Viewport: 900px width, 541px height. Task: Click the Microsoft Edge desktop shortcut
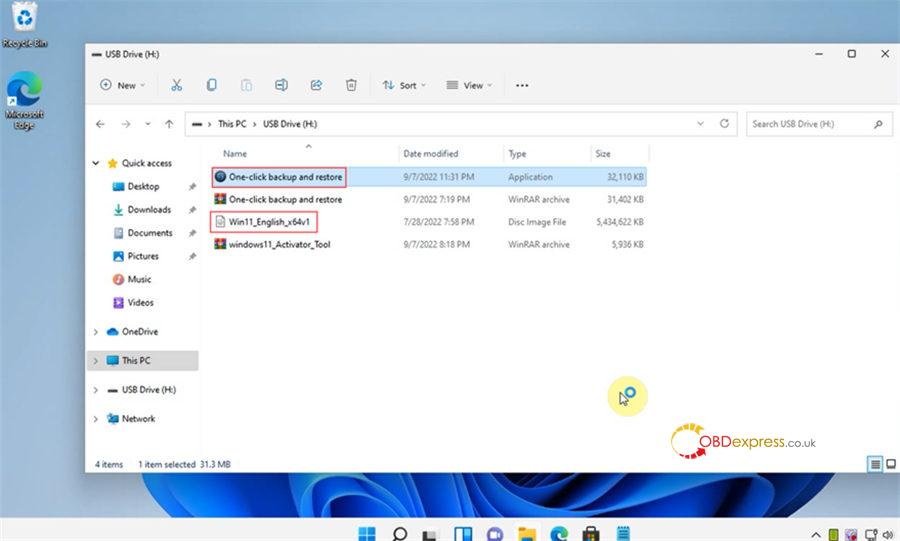[x=25, y=101]
